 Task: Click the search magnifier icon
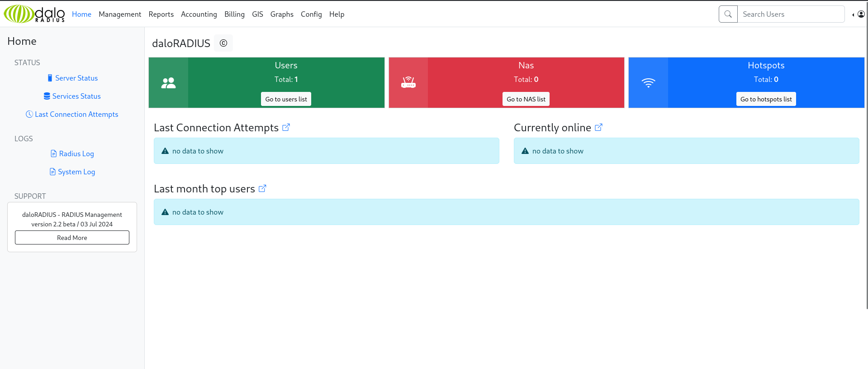click(x=728, y=14)
